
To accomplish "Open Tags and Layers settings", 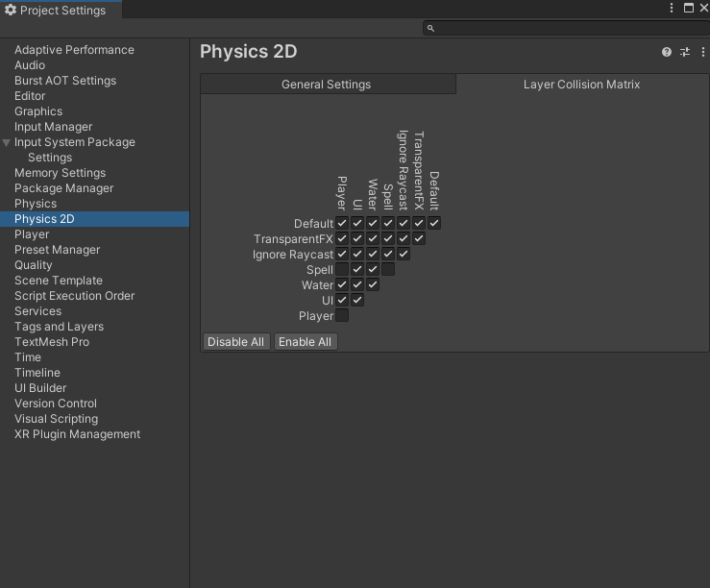I will tap(95, 327).
